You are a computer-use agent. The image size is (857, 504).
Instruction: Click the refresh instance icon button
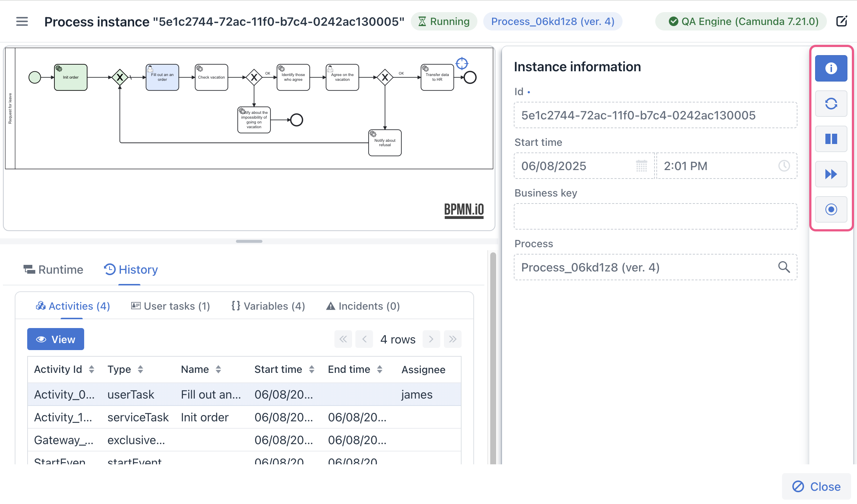point(831,104)
